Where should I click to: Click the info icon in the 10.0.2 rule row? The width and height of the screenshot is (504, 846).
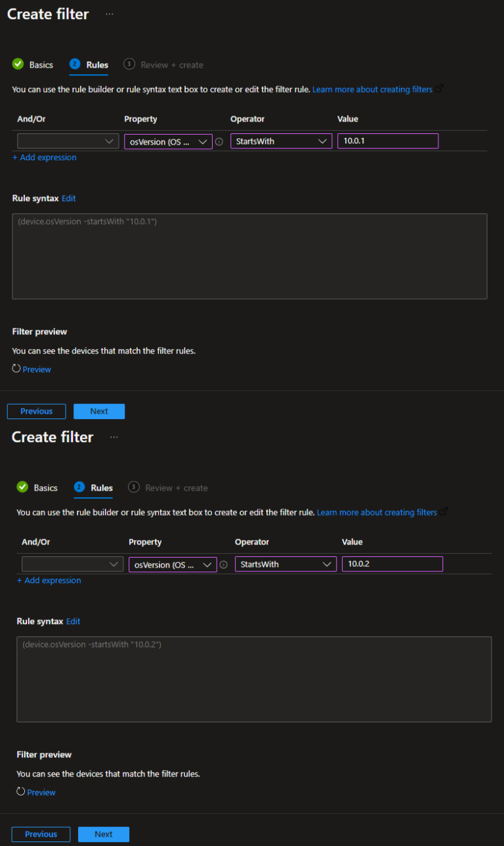coord(224,564)
